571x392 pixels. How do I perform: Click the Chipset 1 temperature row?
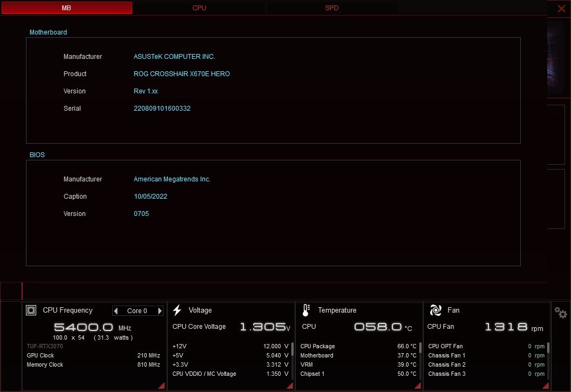(358, 374)
